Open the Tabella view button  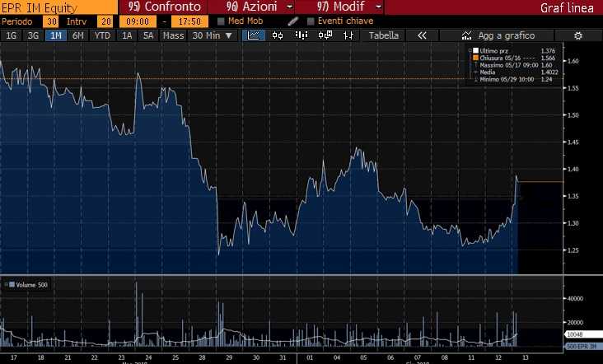click(x=383, y=35)
